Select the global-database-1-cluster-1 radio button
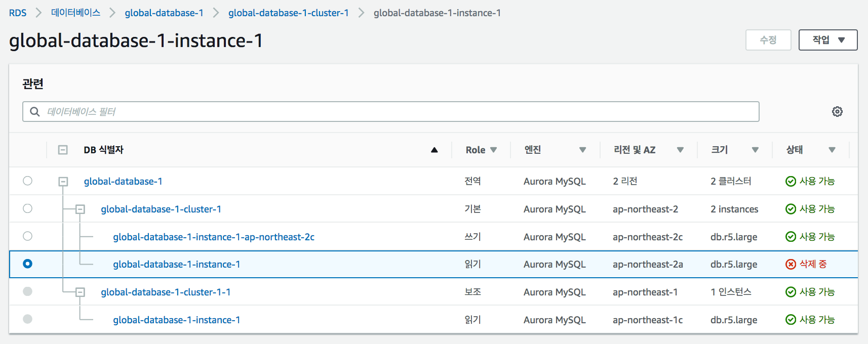 (28, 209)
